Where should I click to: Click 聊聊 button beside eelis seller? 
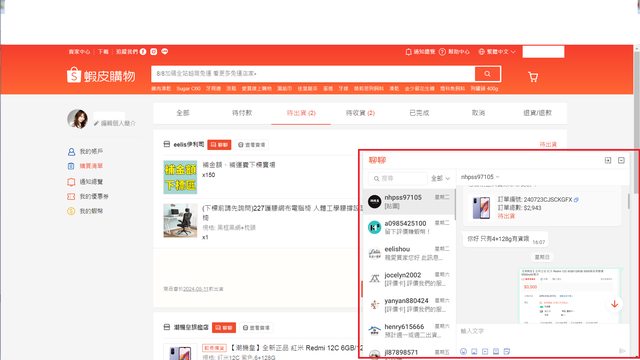click(219, 144)
